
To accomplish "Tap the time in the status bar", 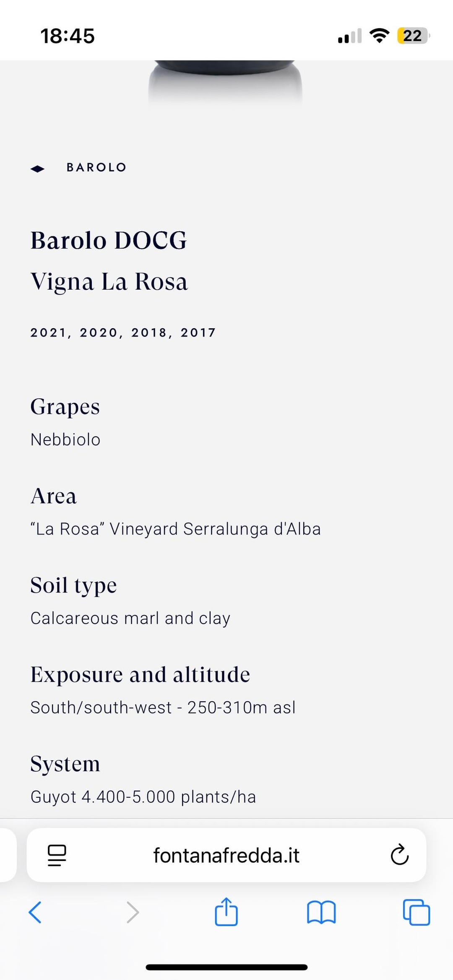I will (68, 36).
